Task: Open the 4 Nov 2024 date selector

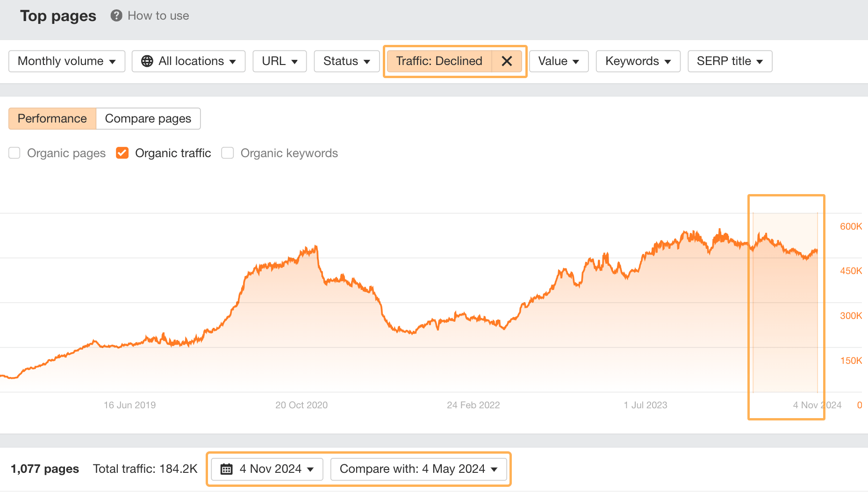Action: click(266, 469)
